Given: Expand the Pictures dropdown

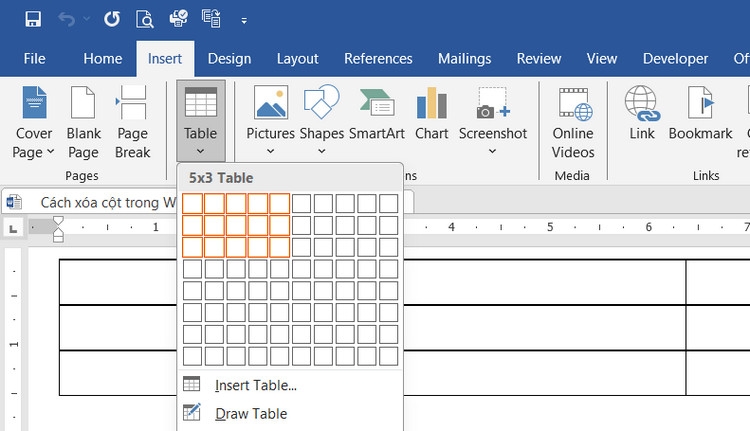Looking at the screenshot, I should pyautogui.click(x=270, y=151).
